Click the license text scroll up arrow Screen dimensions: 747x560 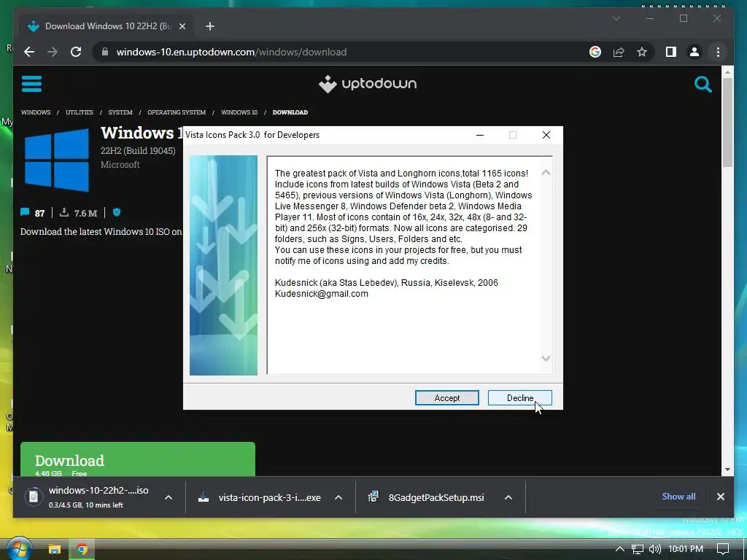click(546, 172)
